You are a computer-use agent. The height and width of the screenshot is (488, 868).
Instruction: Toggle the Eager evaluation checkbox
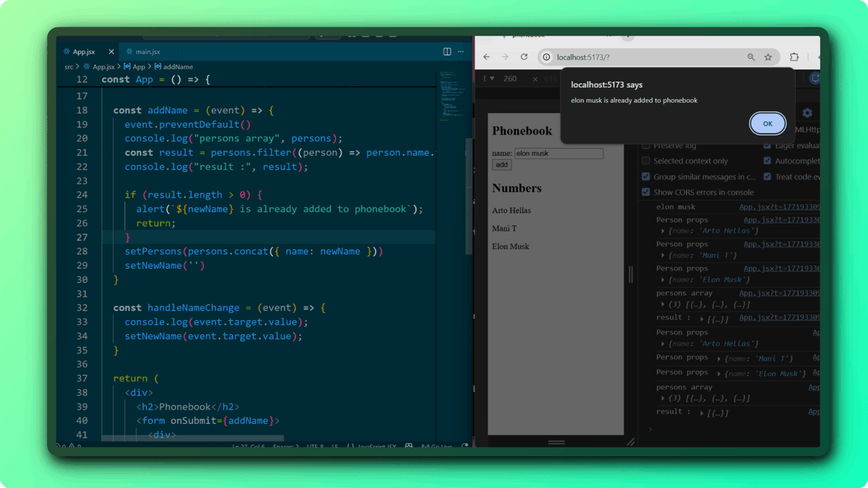tap(767, 146)
